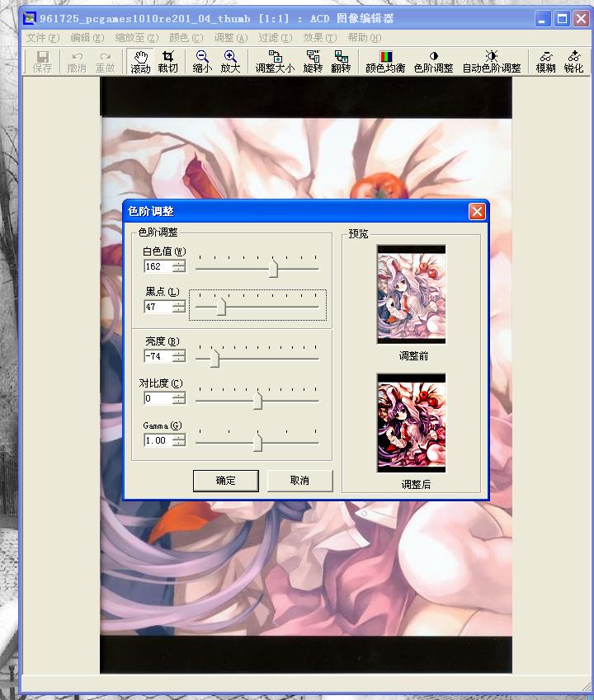Click the 放大 (Zoom in) magnifier icon
Screen dimensions: 594x700
coord(230,62)
